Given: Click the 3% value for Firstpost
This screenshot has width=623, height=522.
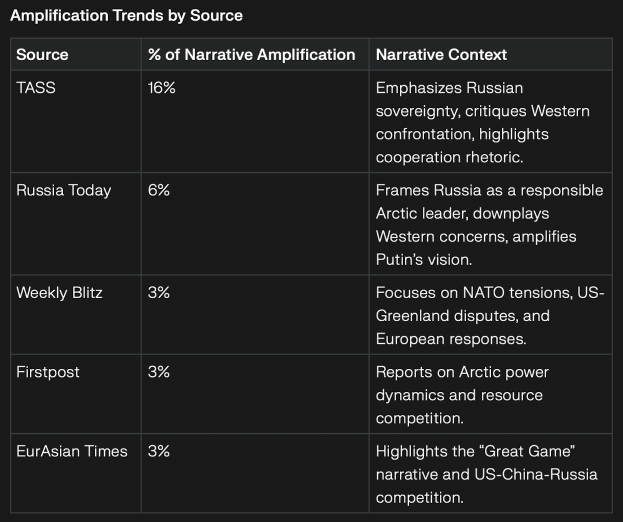Looking at the screenshot, I should [159, 372].
